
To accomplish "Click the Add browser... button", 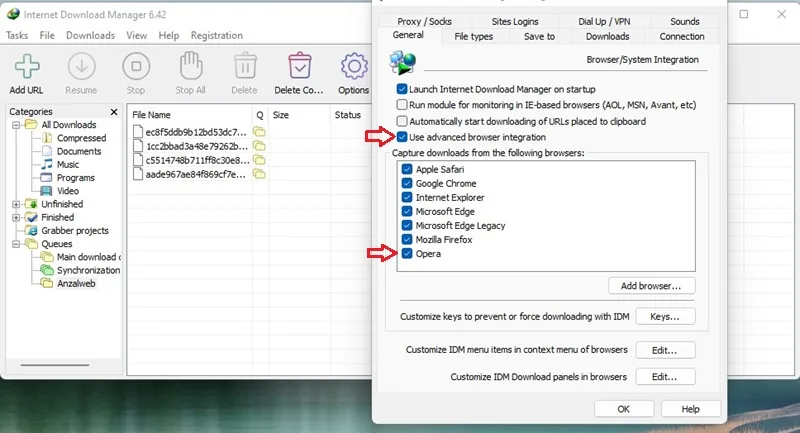I will 652,286.
